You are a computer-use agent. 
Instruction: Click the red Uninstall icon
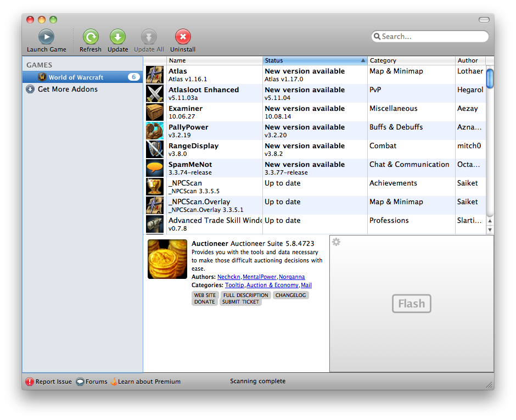pyautogui.click(x=183, y=37)
